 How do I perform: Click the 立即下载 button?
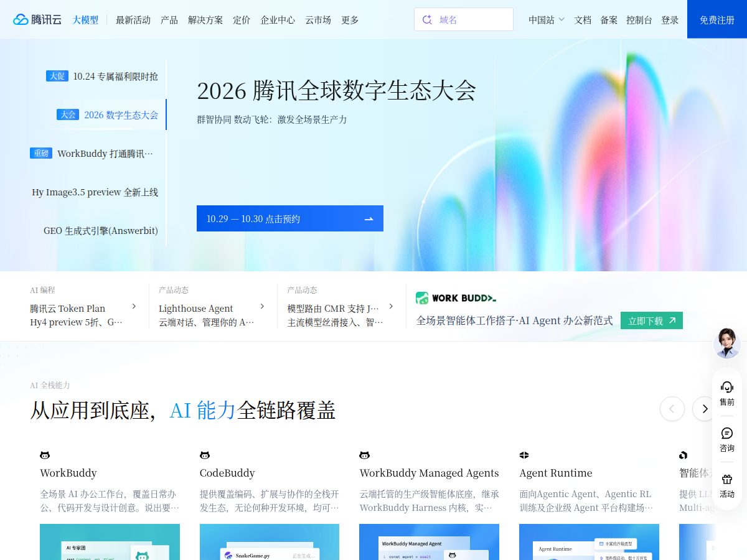pos(652,320)
